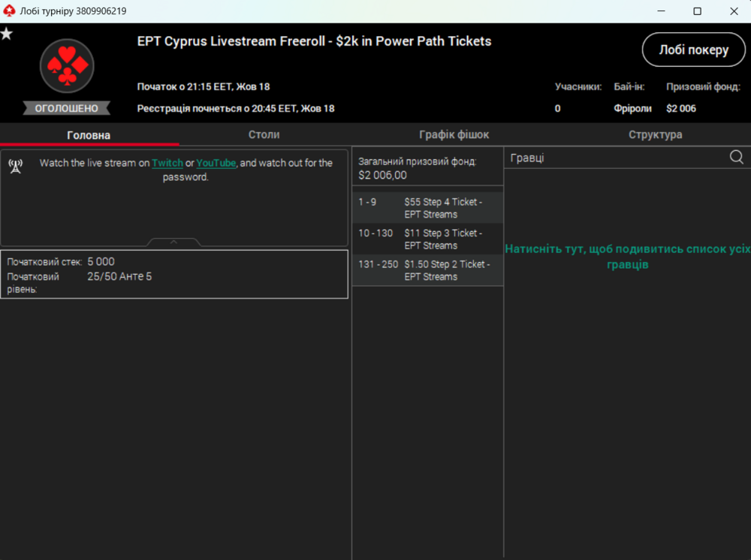
Task: Click the Початковий стек 5 000 value
Action: pos(101,262)
